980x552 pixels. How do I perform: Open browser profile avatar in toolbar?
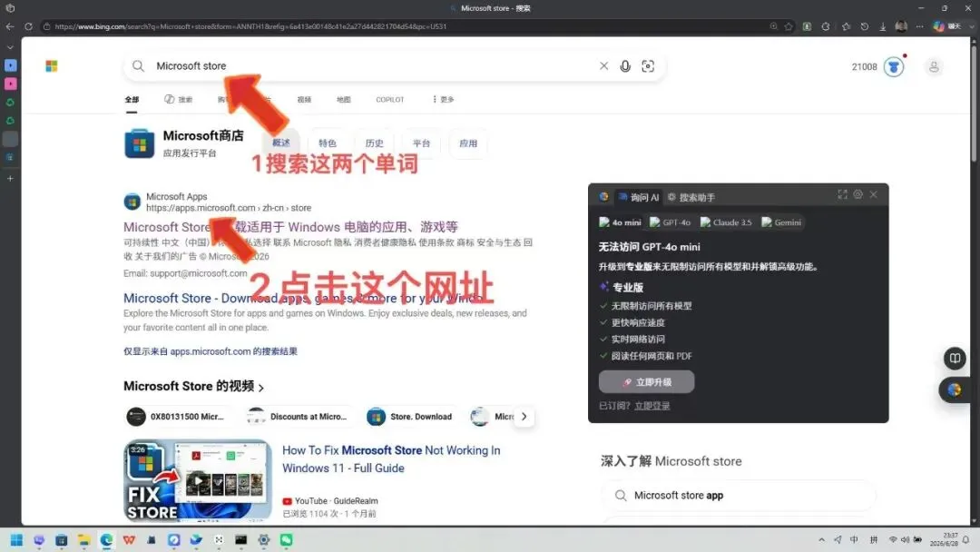pos(901,26)
